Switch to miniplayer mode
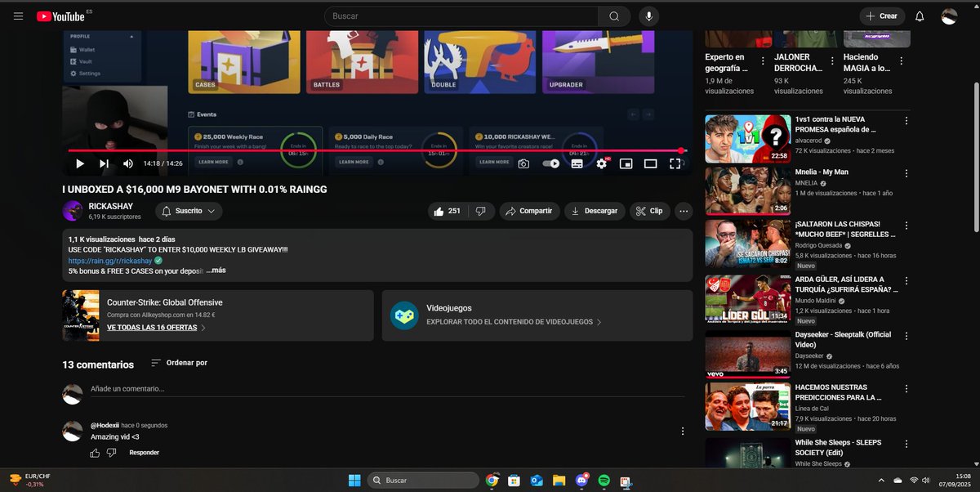 (x=626, y=163)
